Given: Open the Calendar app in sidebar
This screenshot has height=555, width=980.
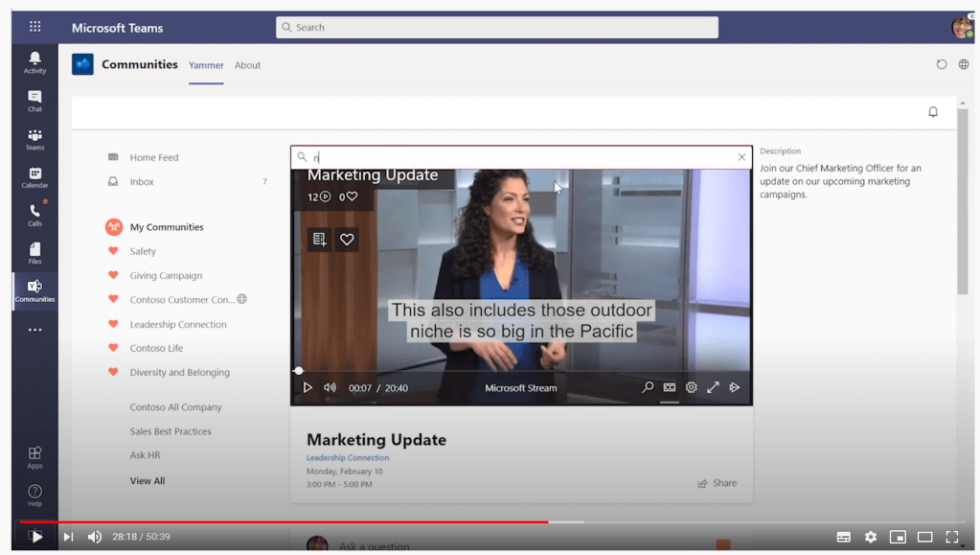Looking at the screenshot, I should click(34, 177).
